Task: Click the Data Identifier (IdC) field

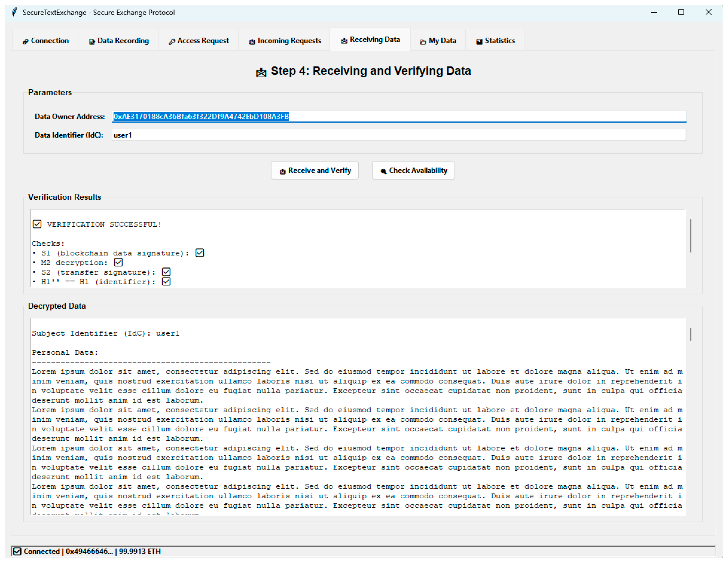Action: tap(399, 135)
